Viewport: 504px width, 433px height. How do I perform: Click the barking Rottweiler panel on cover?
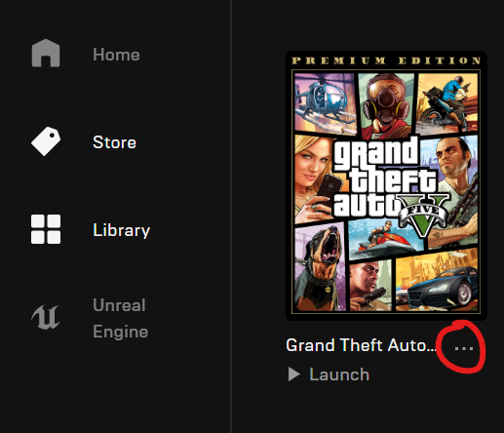pyautogui.click(x=319, y=268)
